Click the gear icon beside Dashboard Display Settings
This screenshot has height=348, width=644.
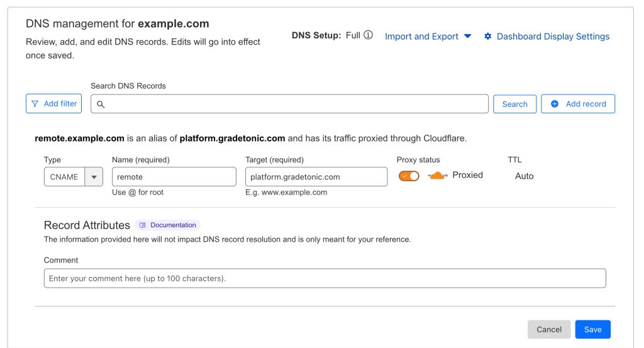coord(487,36)
